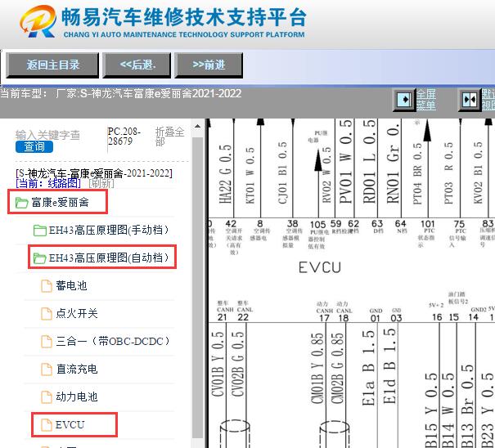Open the 点火开关 diagram page
495x448 pixels.
(x=77, y=313)
